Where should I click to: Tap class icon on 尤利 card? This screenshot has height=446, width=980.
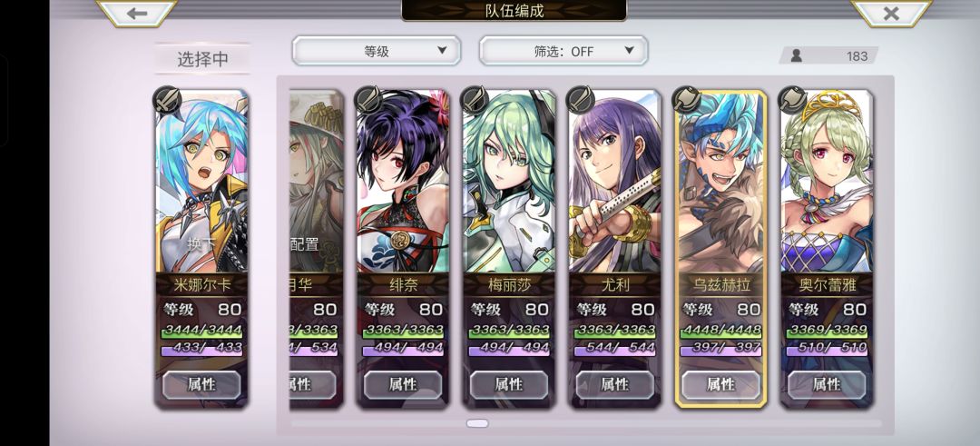(x=581, y=100)
